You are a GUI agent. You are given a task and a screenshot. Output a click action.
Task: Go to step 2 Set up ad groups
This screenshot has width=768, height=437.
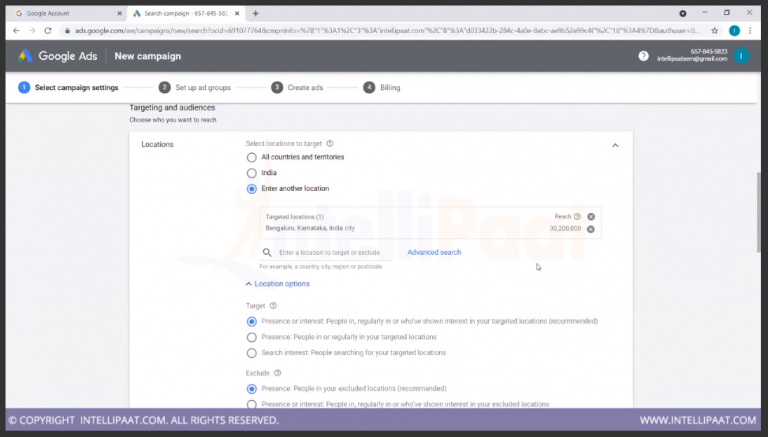pyautogui.click(x=195, y=88)
